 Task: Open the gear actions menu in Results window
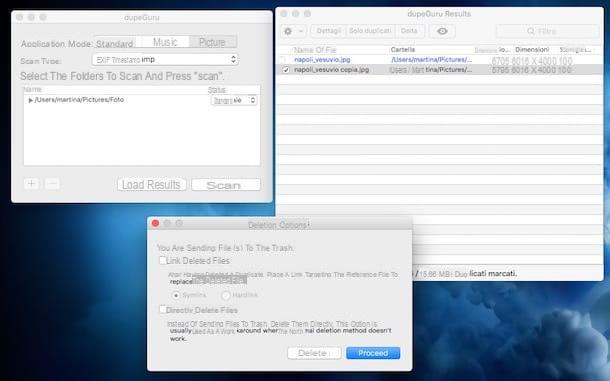point(288,31)
